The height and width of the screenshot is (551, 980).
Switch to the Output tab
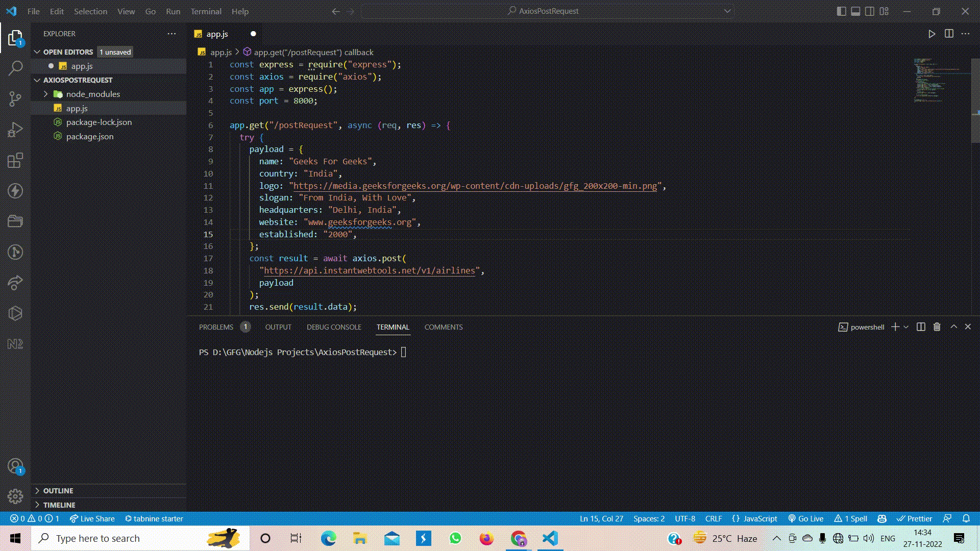[x=278, y=327]
